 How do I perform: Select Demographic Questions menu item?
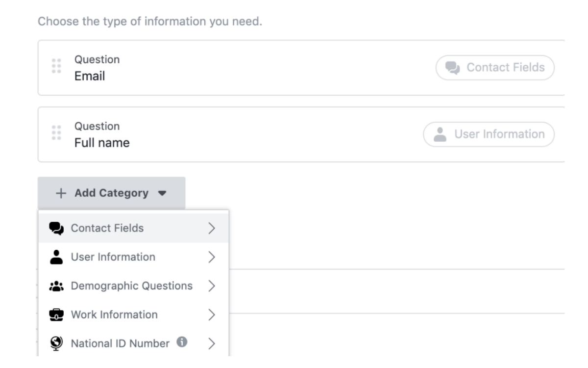(133, 286)
